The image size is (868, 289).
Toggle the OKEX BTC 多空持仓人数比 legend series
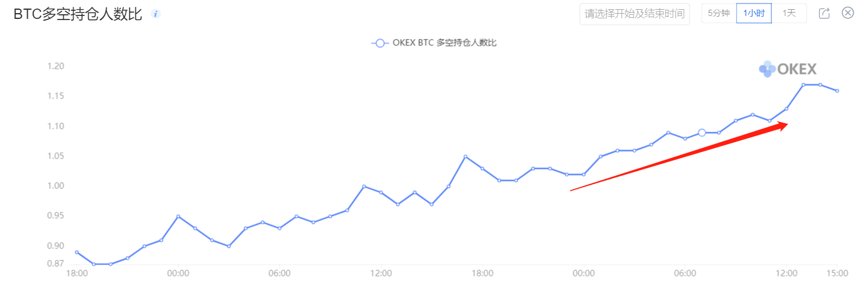[x=434, y=43]
